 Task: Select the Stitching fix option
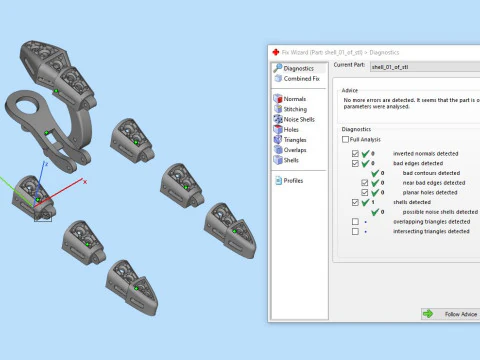click(290, 109)
